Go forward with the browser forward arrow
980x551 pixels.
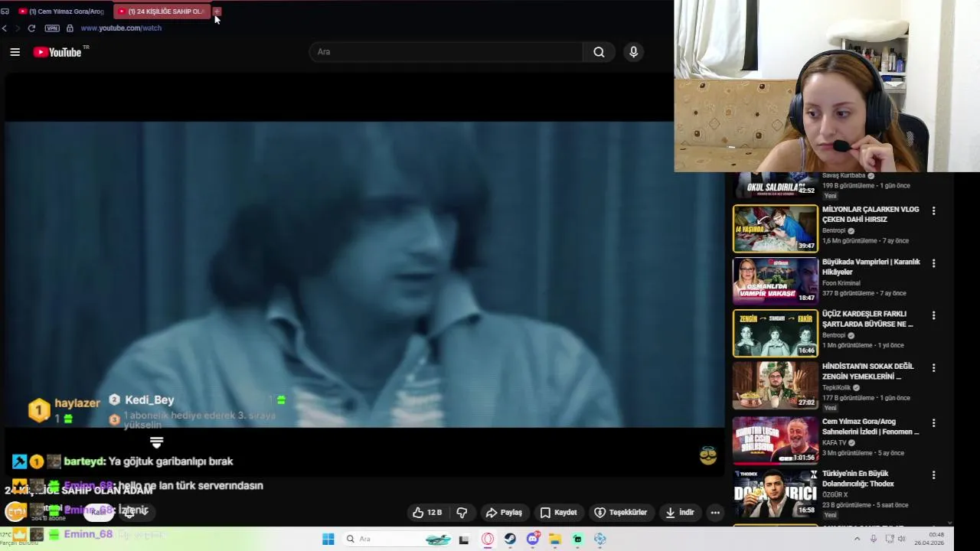pyautogui.click(x=18, y=28)
